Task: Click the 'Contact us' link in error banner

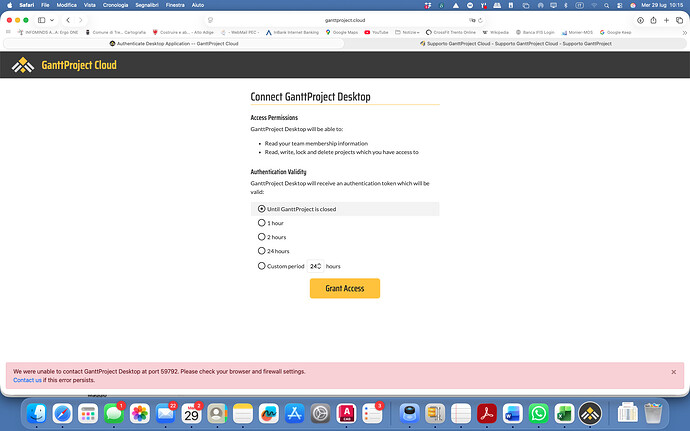Action: coord(27,380)
